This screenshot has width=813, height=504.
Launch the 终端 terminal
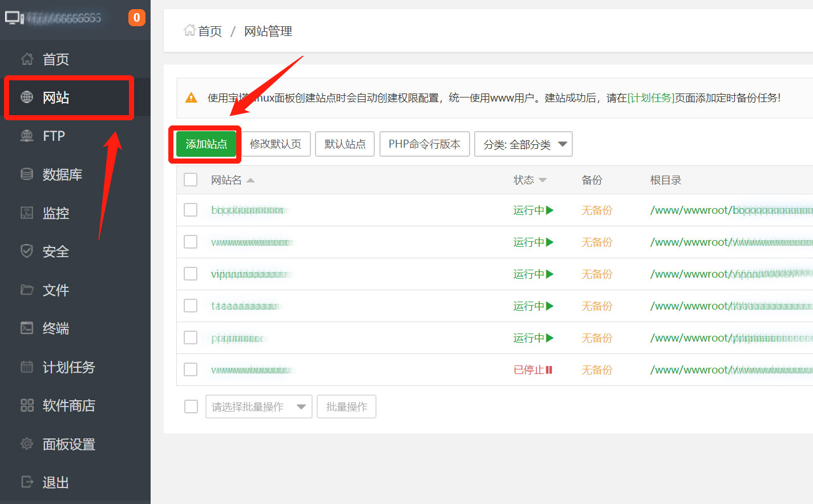point(55,328)
